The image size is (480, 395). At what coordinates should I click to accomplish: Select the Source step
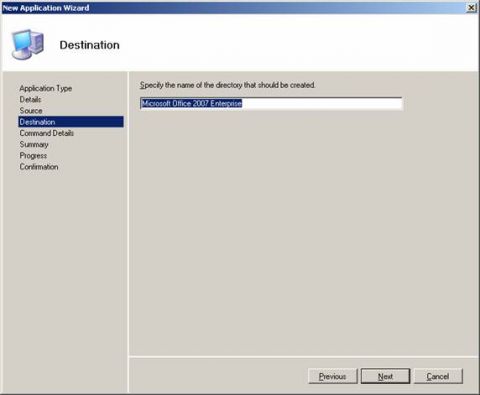[31, 111]
